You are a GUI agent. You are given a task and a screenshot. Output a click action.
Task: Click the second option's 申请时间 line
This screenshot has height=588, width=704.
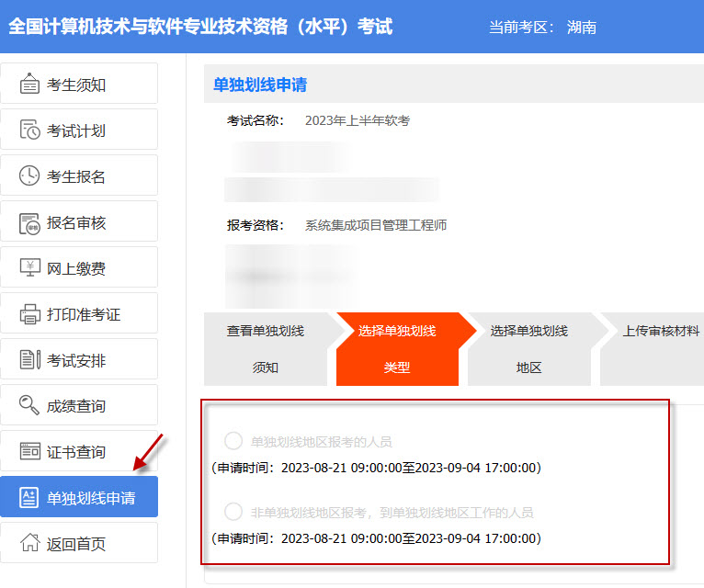tap(376, 538)
